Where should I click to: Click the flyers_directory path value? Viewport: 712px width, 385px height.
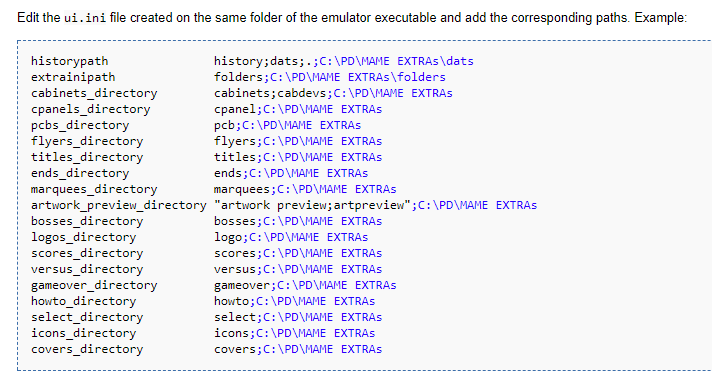(x=298, y=141)
